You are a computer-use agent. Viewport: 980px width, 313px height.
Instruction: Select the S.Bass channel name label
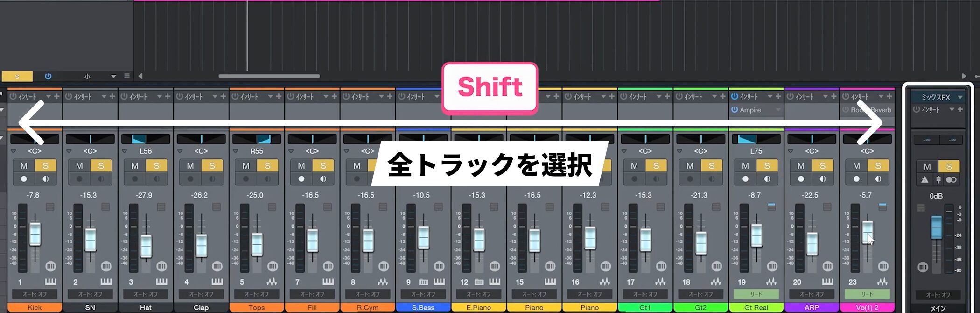point(423,307)
